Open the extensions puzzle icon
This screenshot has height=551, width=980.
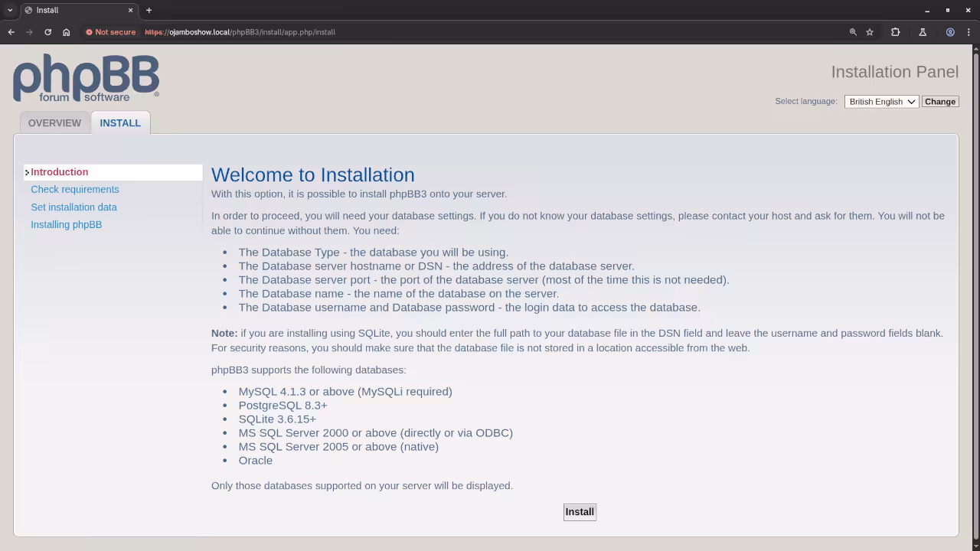895,32
